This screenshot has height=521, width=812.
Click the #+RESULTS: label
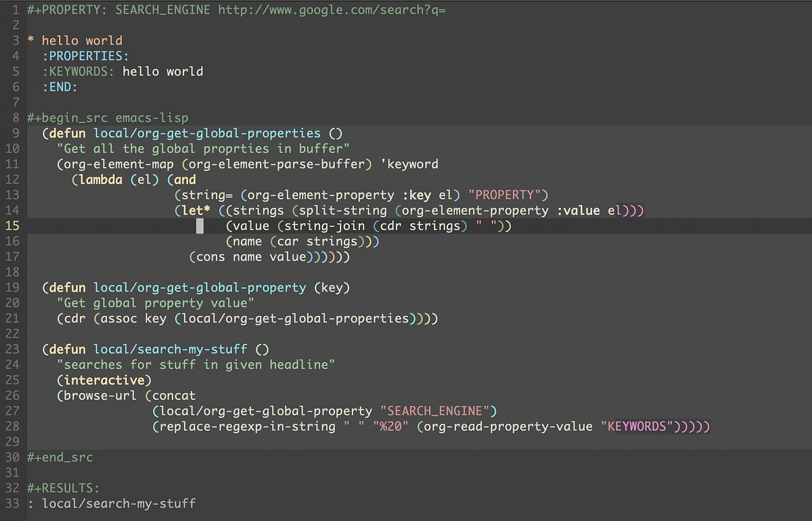63,487
